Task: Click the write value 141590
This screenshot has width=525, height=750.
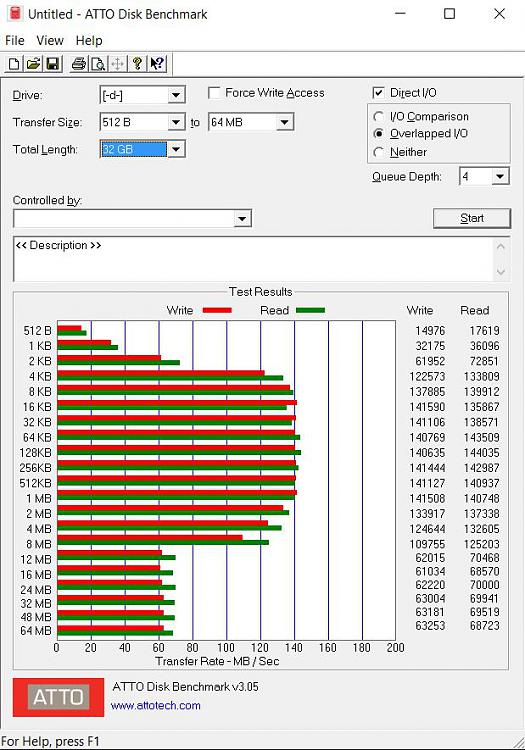Action: 427,407
